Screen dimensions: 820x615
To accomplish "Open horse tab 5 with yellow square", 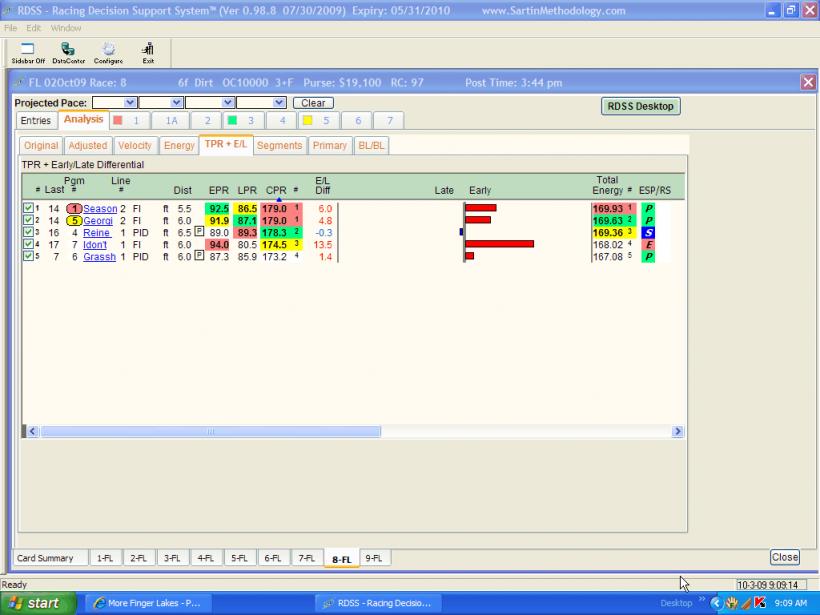I will click(318, 121).
